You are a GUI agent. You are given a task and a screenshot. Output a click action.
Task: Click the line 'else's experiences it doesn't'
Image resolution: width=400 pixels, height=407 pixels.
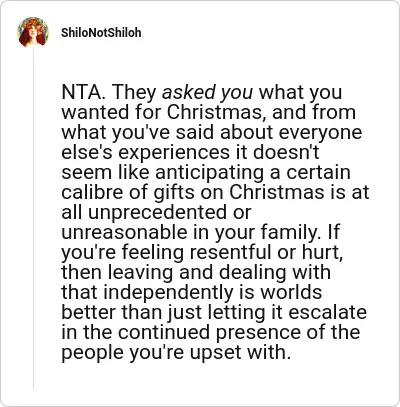coord(190,152)
